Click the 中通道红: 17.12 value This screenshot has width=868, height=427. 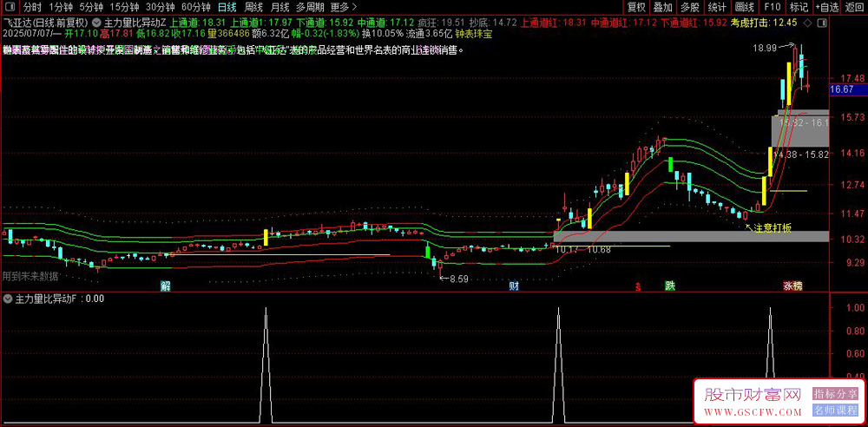pos(622,23)
